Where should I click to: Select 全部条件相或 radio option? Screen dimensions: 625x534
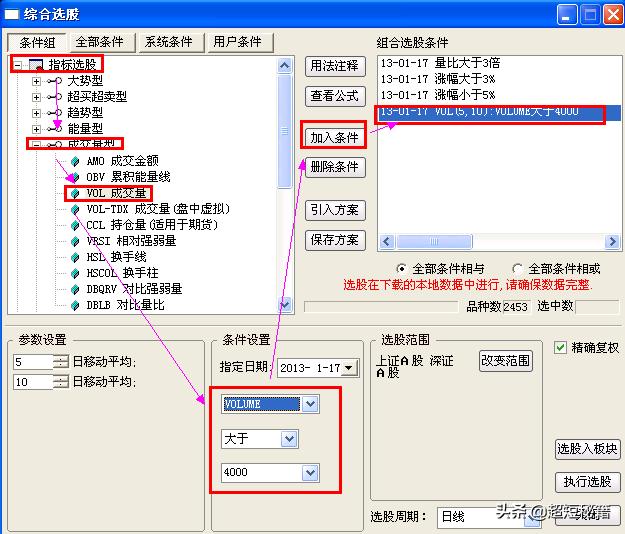tap(517, 269)
